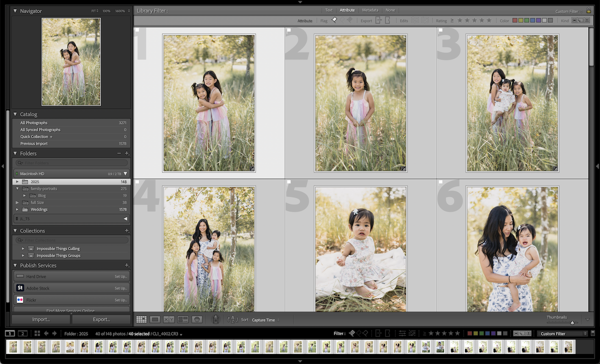Screen dimensions: 600x364
Task: Click the rejected flag icon in Attribute bar
Action: coord(350,21)
